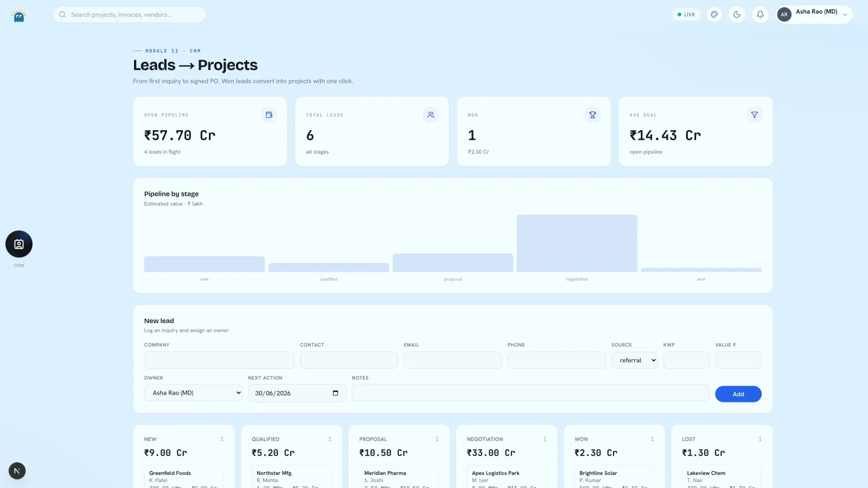Click the AR user avatar
868x488 pixels.
[784, 15]
